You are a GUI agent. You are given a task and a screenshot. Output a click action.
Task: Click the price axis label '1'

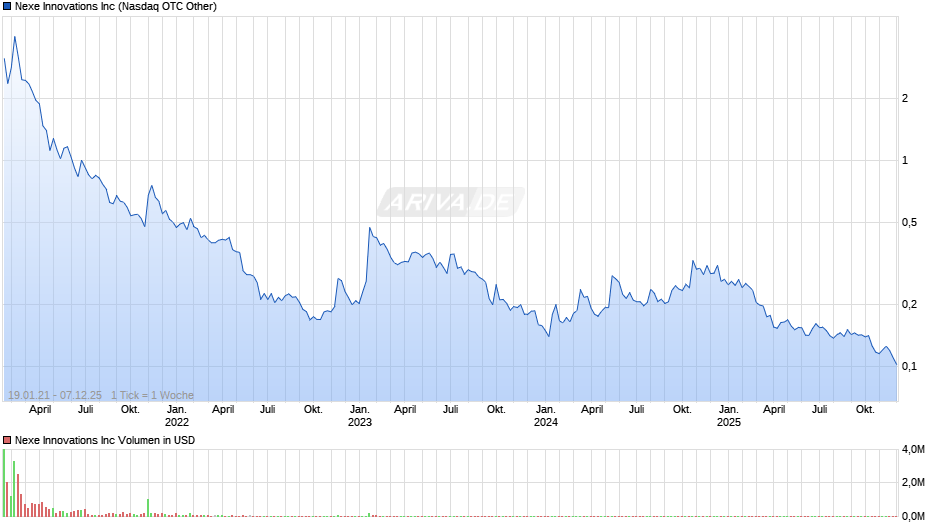(905, 160)
